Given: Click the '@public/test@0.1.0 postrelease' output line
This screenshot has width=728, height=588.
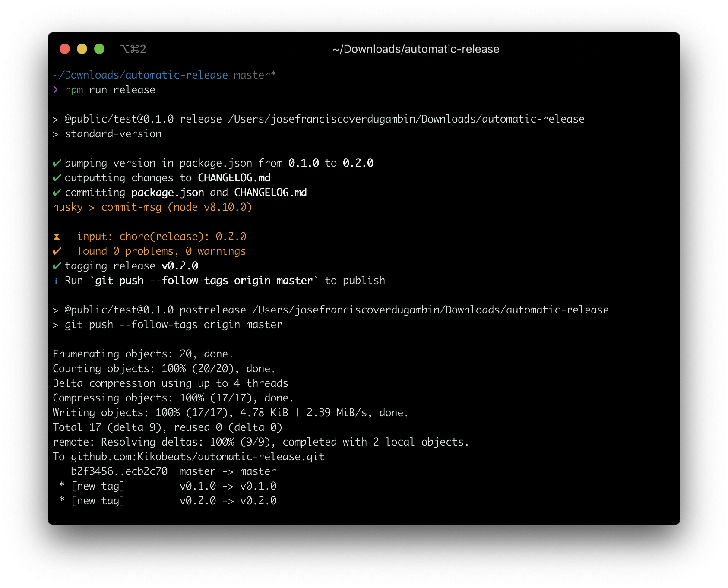Looking at the screenshot, I should click(331, 310).
